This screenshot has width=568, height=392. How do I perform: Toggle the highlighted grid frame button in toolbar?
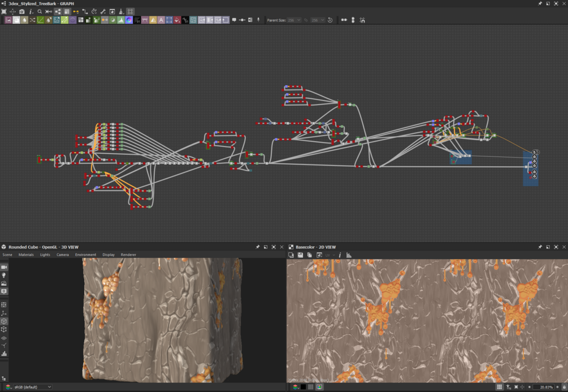pyautogui.click(x=131, y=12)
